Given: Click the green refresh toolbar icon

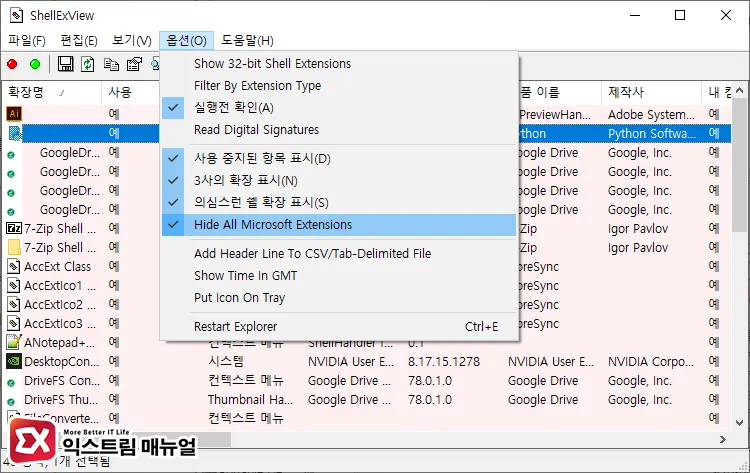Looking at the screenshot, I should pos(88,65).
